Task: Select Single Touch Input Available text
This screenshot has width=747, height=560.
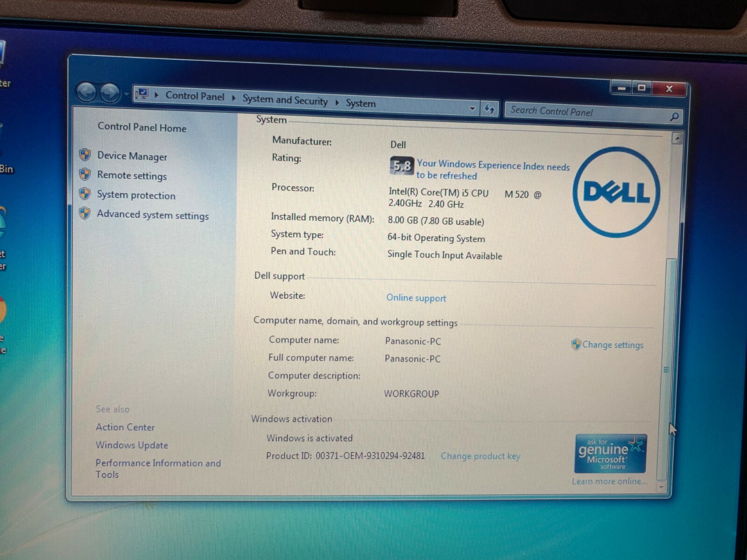Action: click(444, 255)
